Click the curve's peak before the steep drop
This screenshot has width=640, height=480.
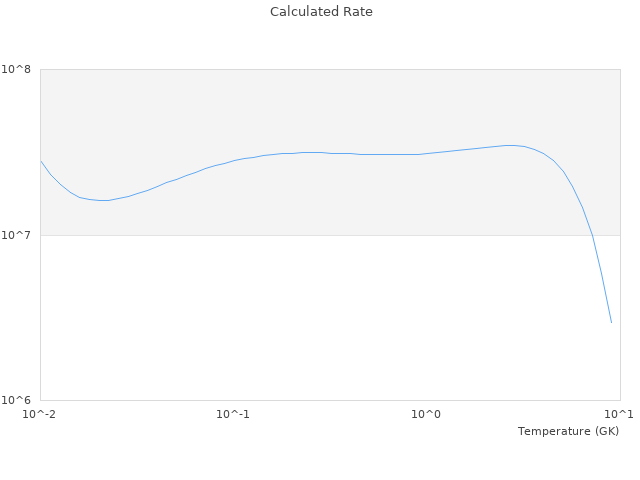512,145
